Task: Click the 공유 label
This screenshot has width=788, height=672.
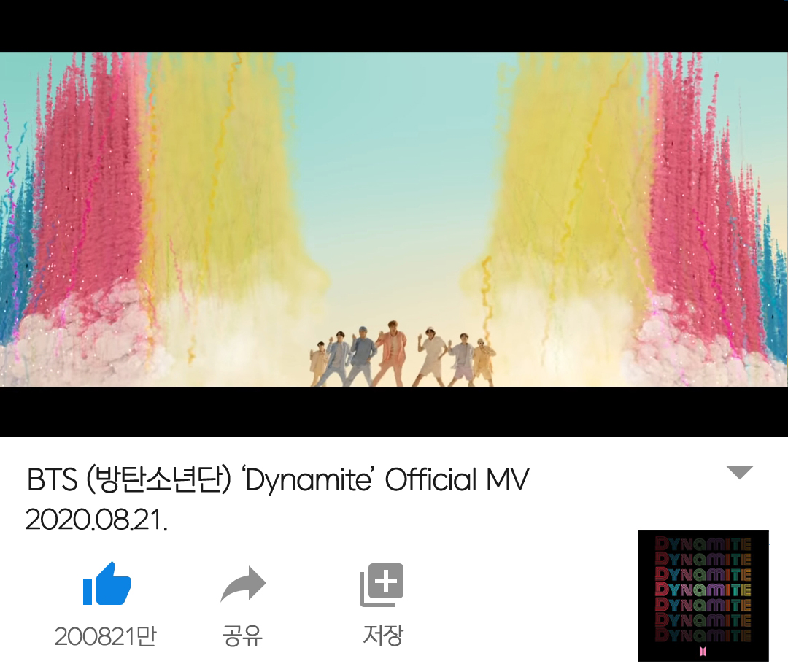Action: 242,636
